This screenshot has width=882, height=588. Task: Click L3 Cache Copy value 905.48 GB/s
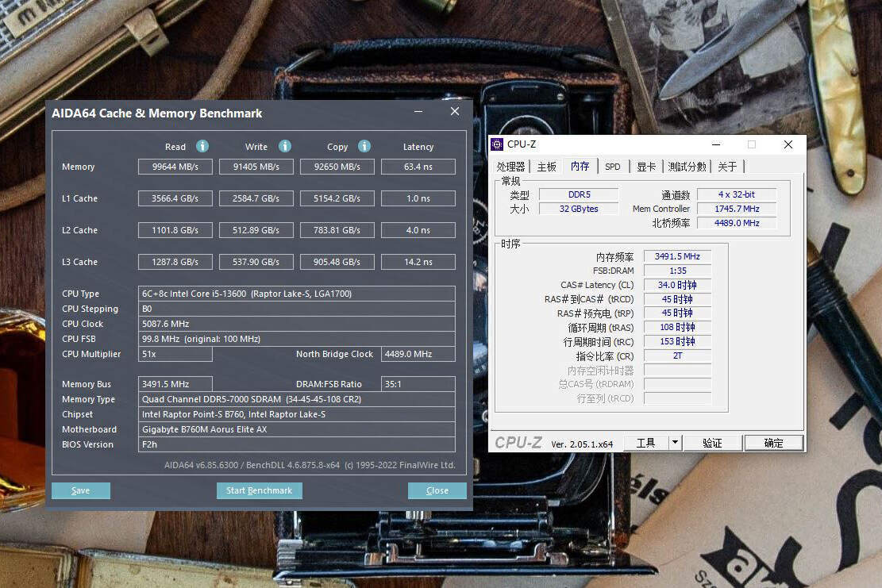[x=337, y=261]
